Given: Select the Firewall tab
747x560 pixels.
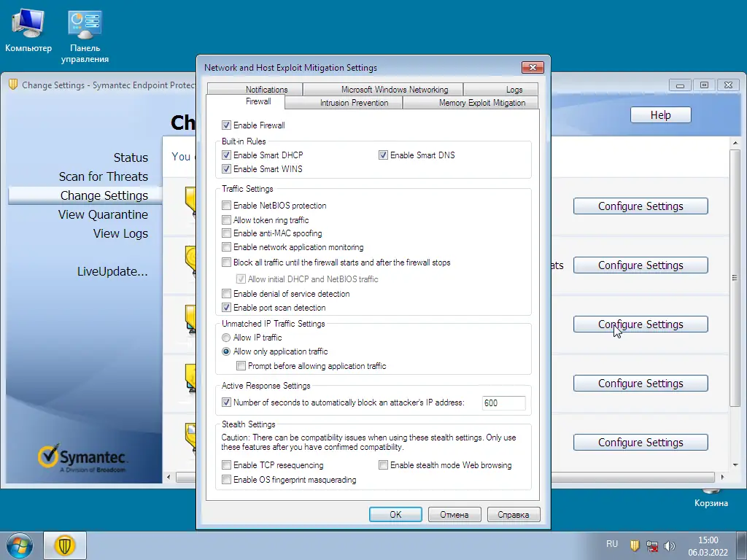Looking at the screenshot, I should (245, 101).
